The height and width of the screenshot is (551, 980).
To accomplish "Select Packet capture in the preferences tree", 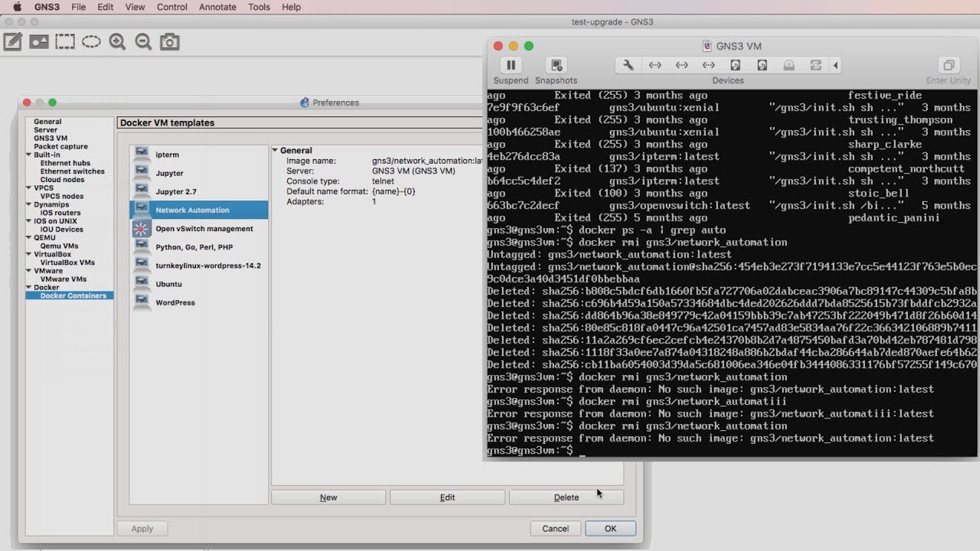I will (60, 146).
